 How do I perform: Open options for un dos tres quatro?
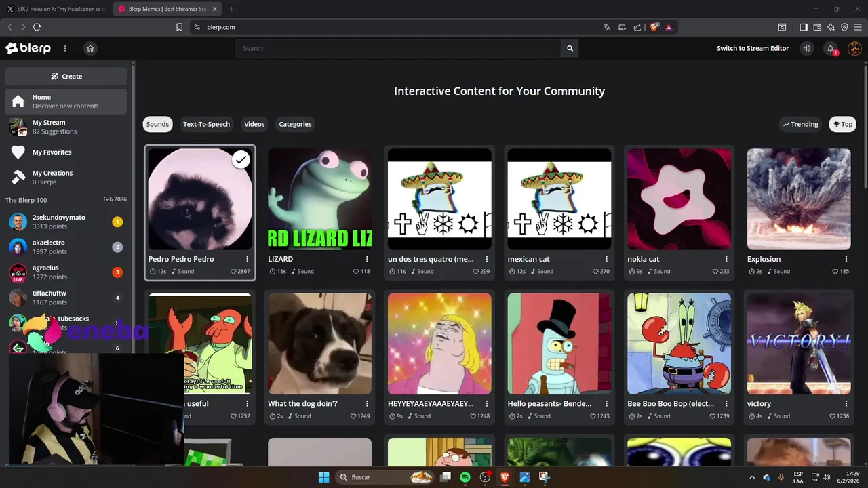(x=487, y=259)
